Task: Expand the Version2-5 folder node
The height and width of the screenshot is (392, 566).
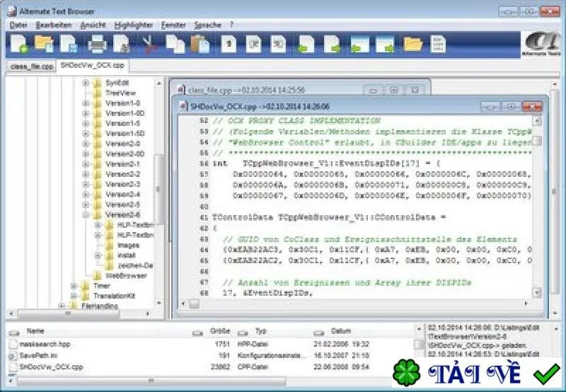Action: [x=86, y=204]
